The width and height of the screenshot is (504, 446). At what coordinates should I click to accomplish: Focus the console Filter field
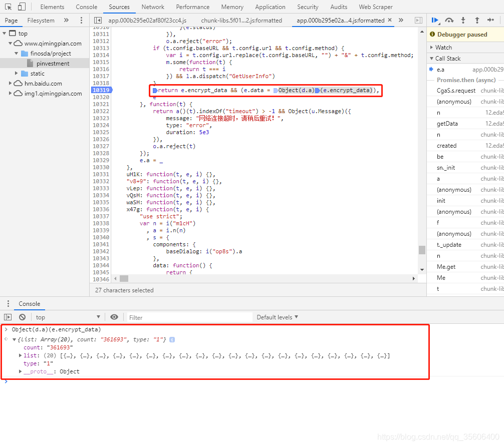190,317
